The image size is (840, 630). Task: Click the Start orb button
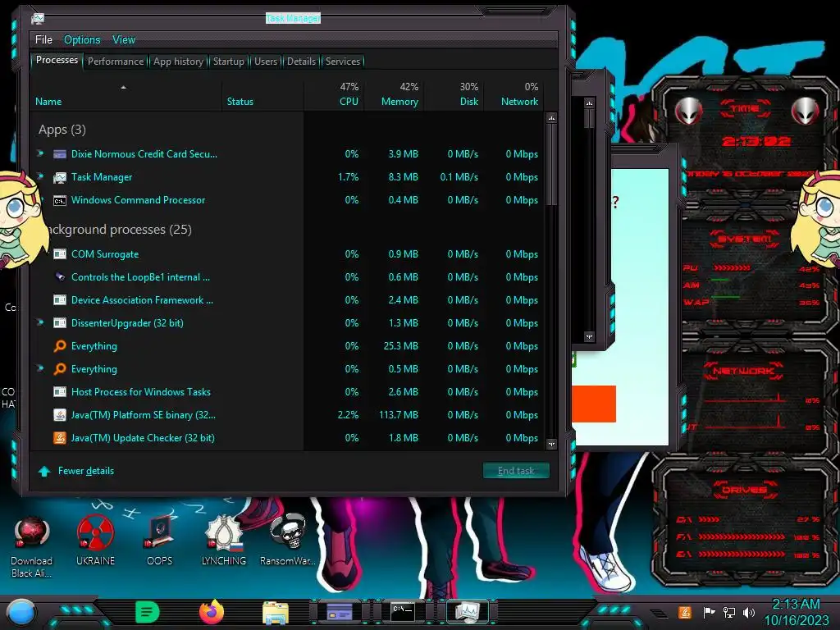[x=21, y=613]
